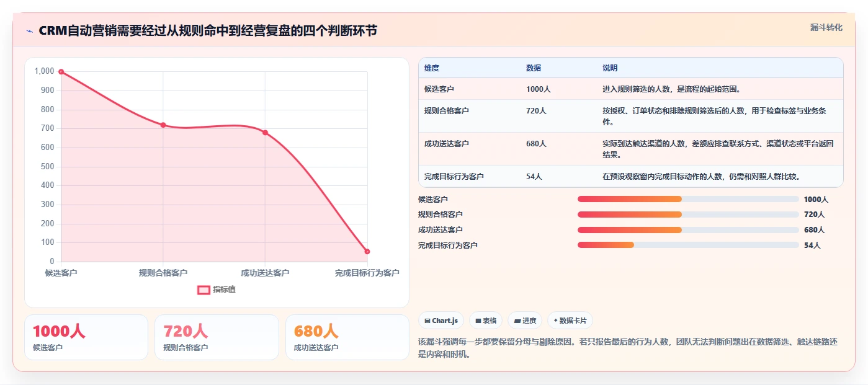Click the 说明 column header

[610, 68]
